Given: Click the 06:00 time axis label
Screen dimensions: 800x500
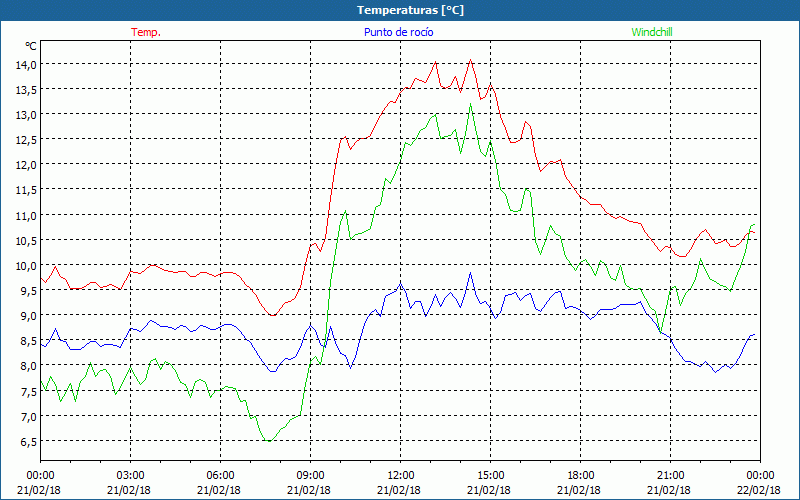Looking at the screenshot, I should click(x=220, y=476).
